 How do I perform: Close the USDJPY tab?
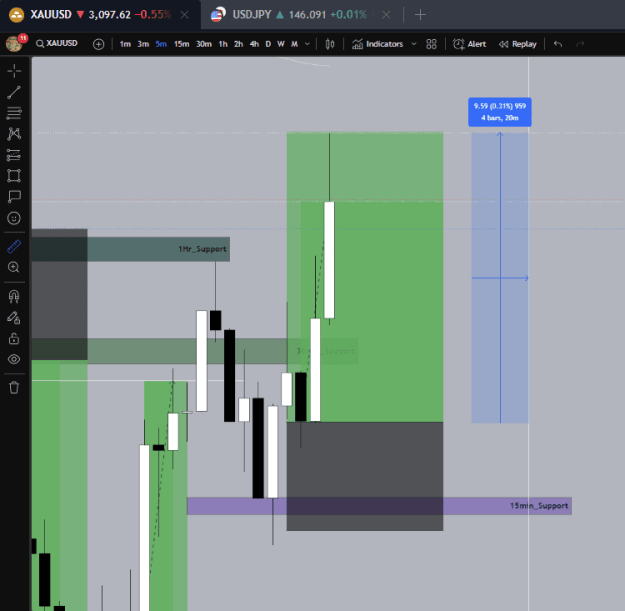(x=386, y=15)
